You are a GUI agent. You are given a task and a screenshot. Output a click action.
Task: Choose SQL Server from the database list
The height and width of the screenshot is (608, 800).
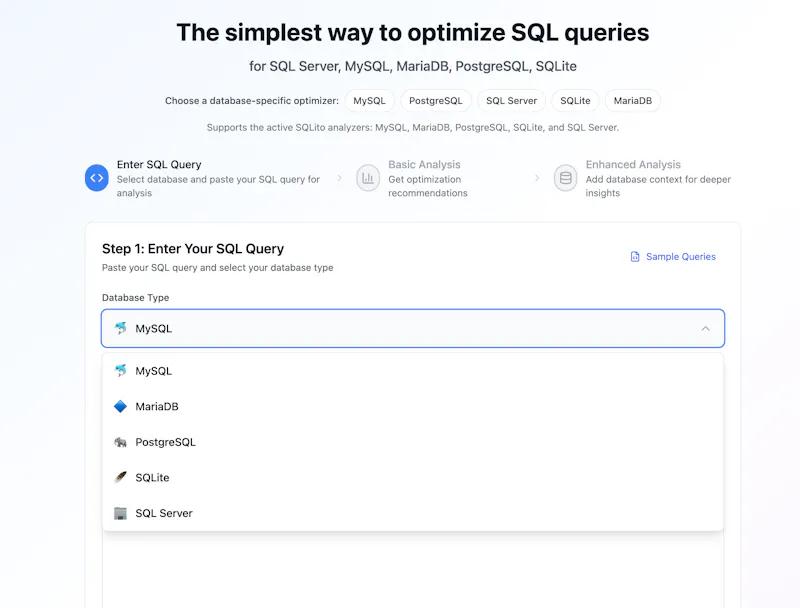tap(413, 513)
